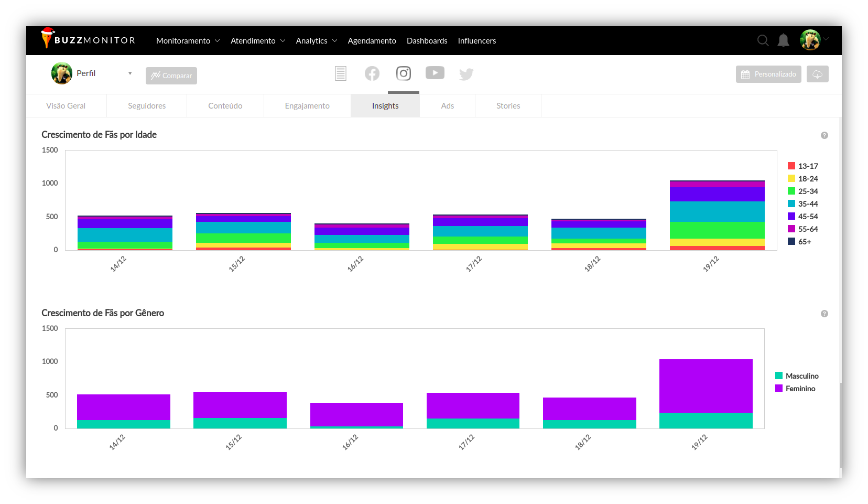
Task: Select the Instagram network icon
Action: [x=403, y=73]
